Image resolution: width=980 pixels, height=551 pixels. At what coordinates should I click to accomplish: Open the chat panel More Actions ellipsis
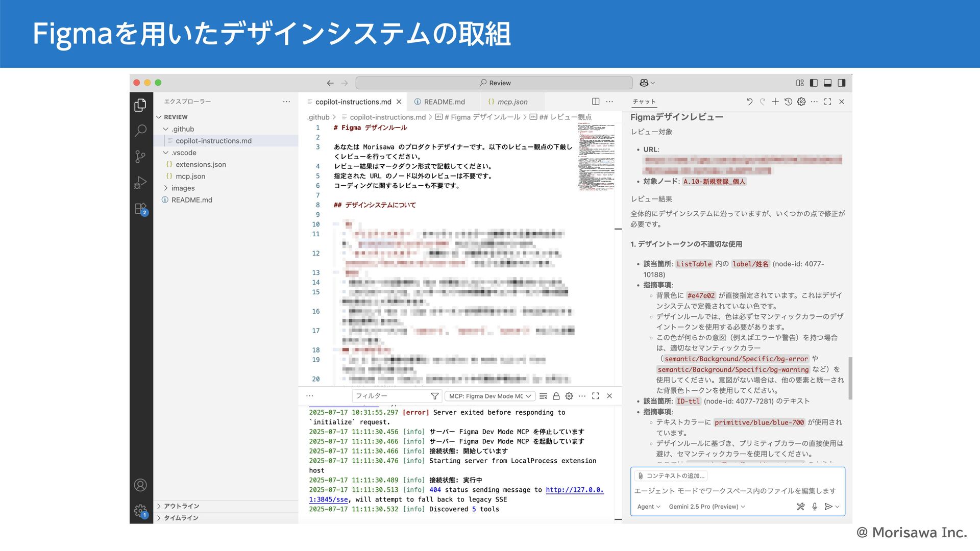click(x=814, y=102)
